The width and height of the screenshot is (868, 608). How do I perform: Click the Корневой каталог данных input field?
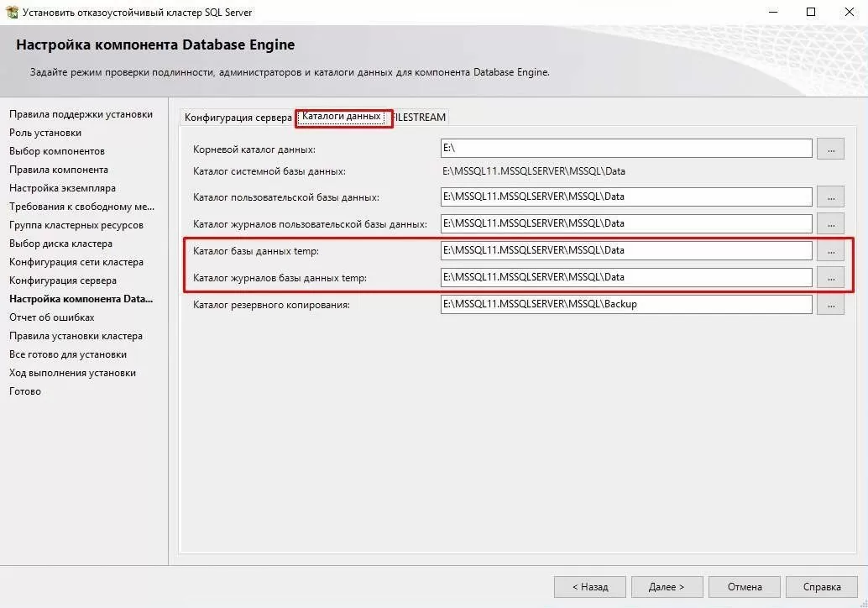pyautogui.click(x=626, y=149)
